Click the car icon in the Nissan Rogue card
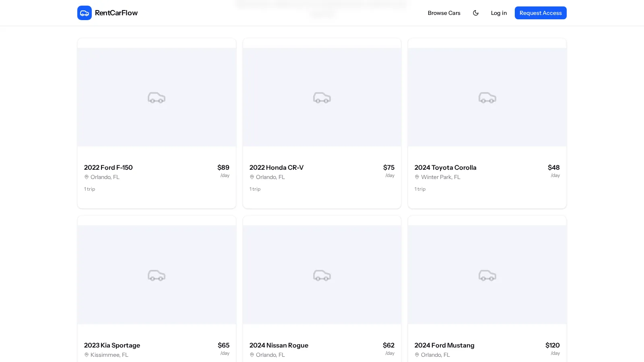644x362 pixels. click(322, 276)
